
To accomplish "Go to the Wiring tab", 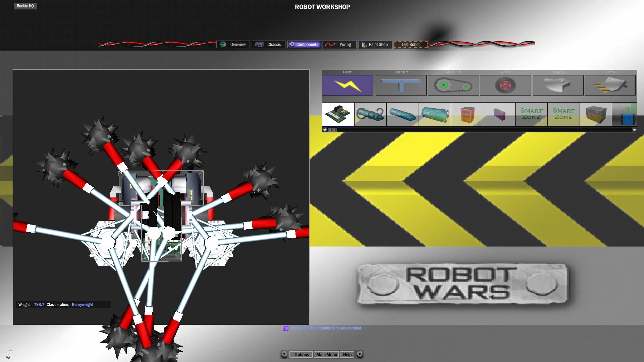I will (x=340, y=45).
